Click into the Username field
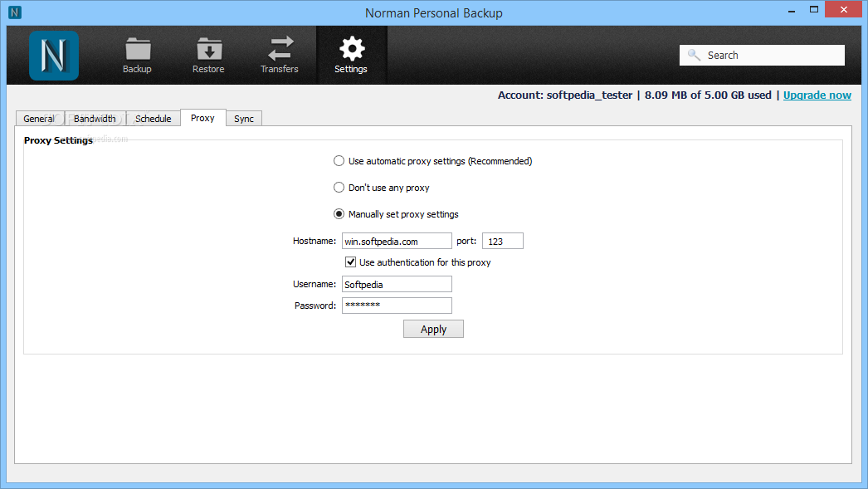Screen dimensions: 868x489 click(x=397, y=284)
